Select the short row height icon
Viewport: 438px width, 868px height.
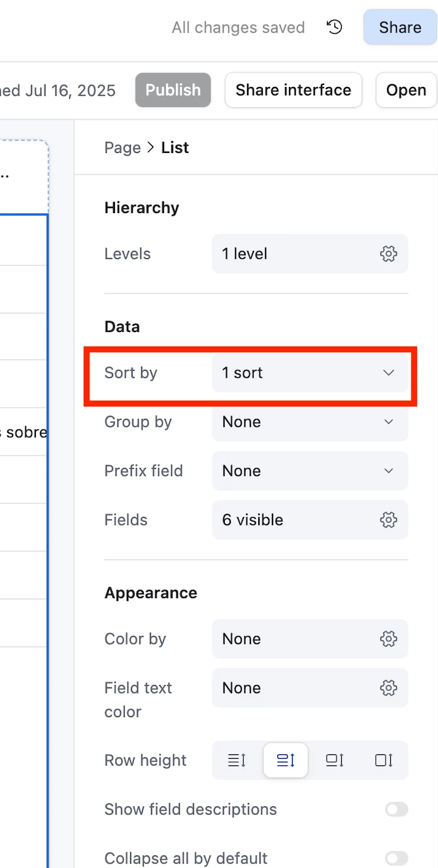[x=237, y=760]
